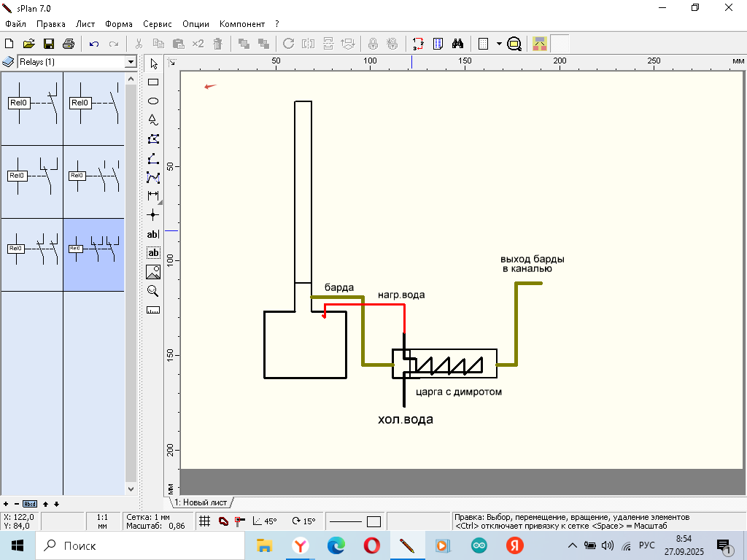
Task: Toggle grid snapping in status bar
Action: 206,521
